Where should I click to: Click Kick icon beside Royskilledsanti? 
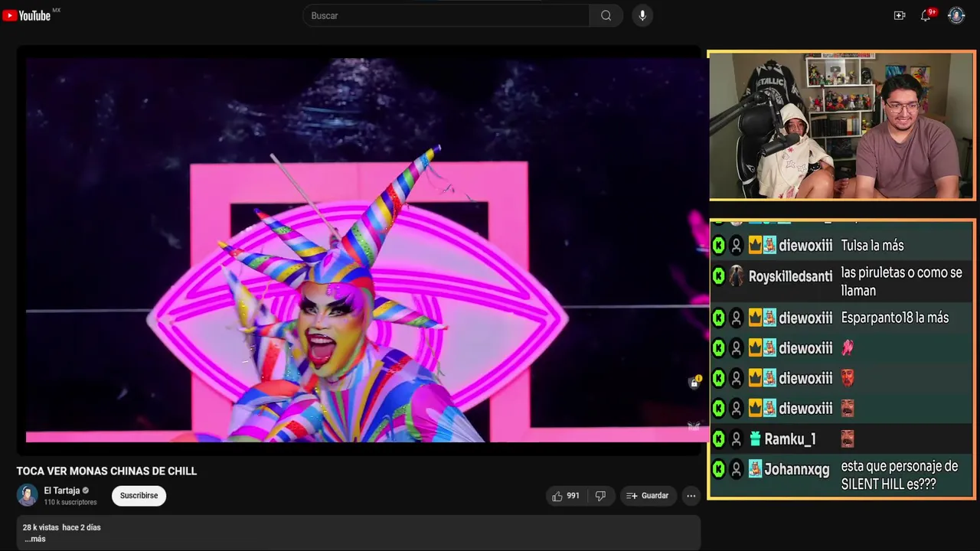(x=719, y=275)
